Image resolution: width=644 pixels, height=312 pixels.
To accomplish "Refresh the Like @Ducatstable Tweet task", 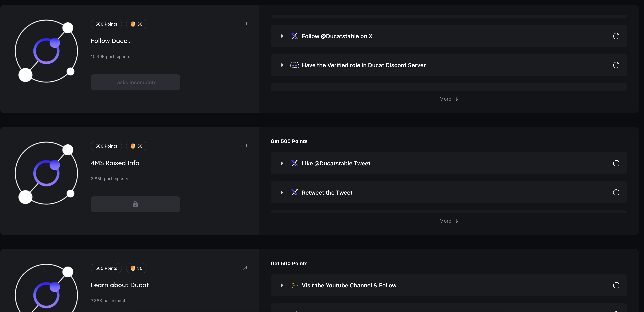I will tap(616, 163).
